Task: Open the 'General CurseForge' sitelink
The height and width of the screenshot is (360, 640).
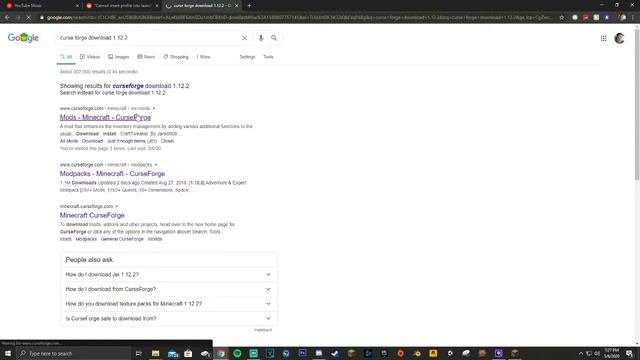Action: tap(122, 239)
